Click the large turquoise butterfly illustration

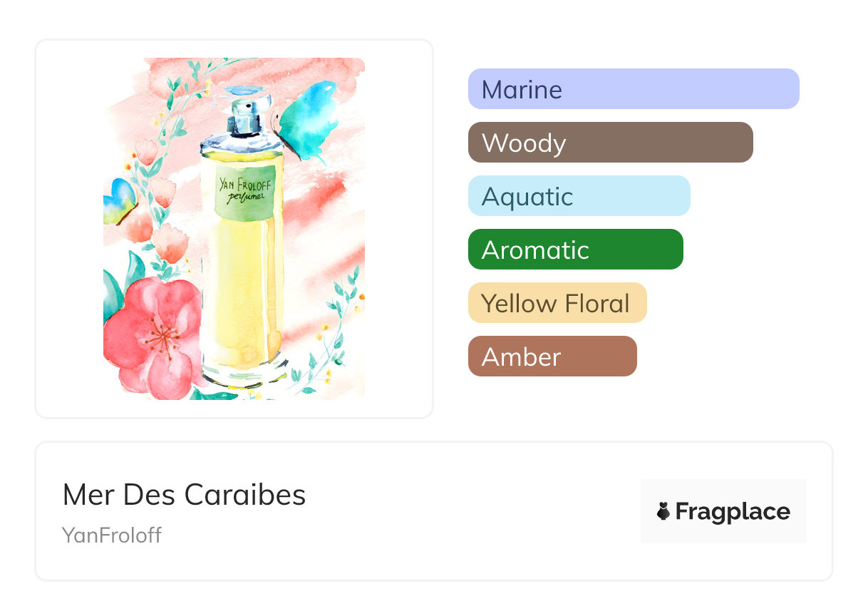[309, 121]
